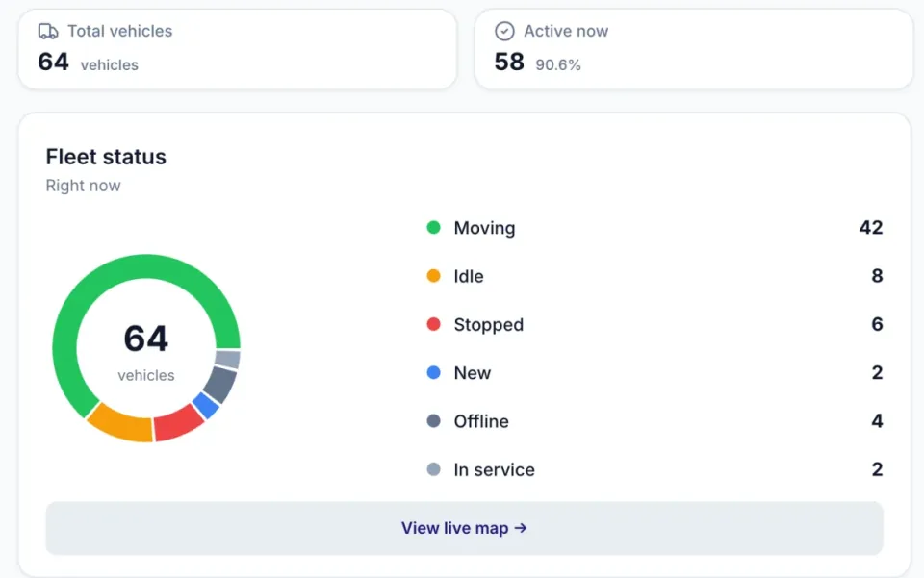Select the Total vehicles card
The height and width of the screenshot is (578, 924).
click(238, 49)
